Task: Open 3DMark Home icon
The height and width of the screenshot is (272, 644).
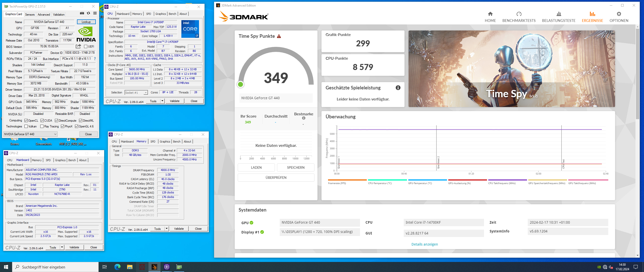Action: click(490, 14)
